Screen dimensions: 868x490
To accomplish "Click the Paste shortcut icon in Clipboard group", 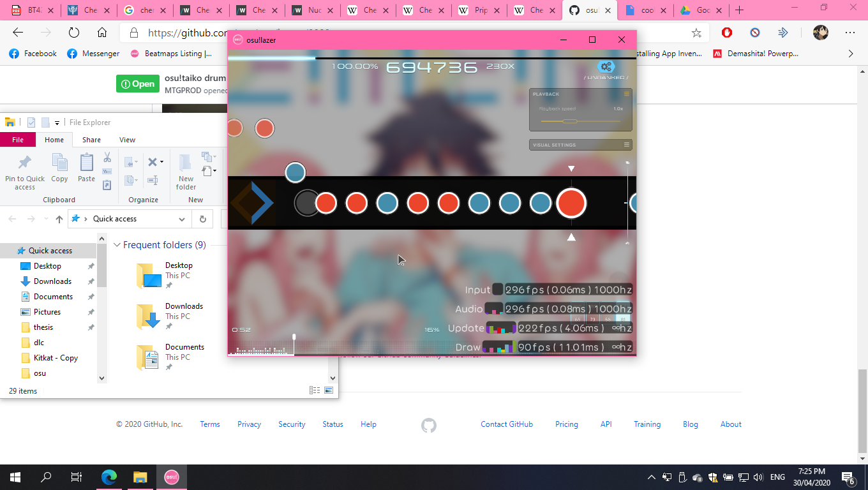I will pos(107,185).
